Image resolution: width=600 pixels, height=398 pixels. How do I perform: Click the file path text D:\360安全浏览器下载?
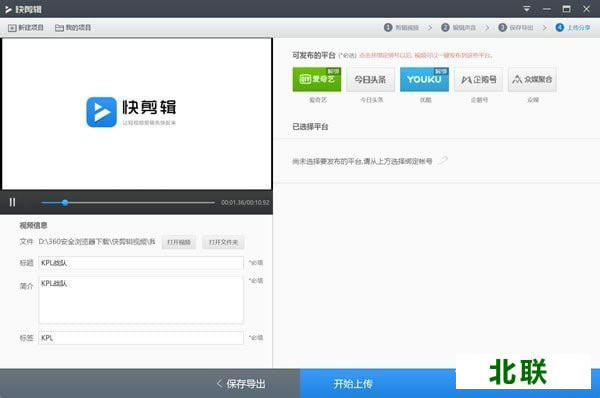tap(97, 241)
